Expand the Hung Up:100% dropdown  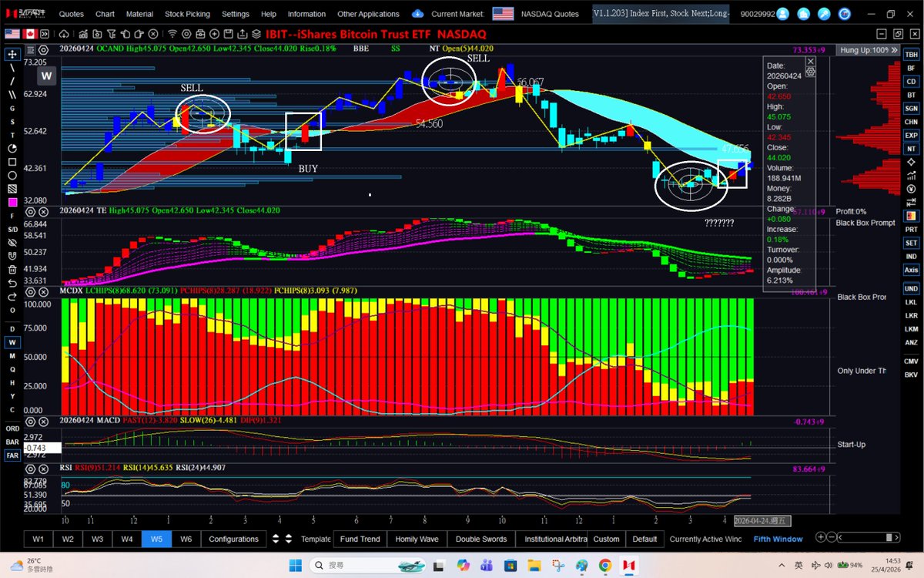click(x=894, y=49)
